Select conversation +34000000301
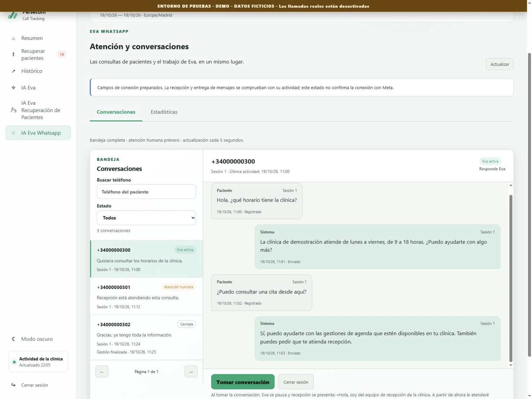Image resolution: width=532 pixels, height=399 pixels. 146,296
